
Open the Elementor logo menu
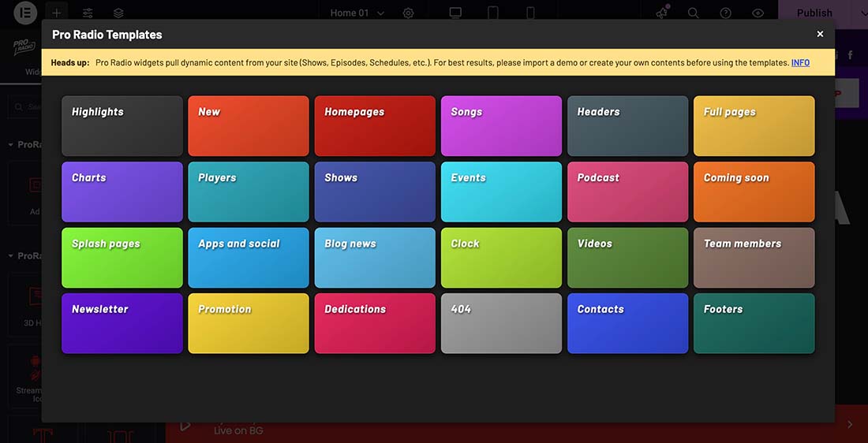pyautogui.click(x=24, y=13)
